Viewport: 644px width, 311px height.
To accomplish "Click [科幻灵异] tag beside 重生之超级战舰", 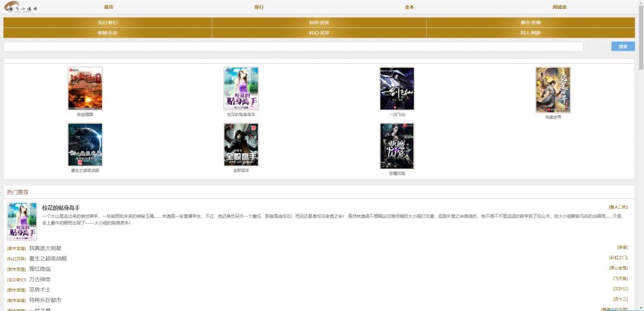I will 17,259.
